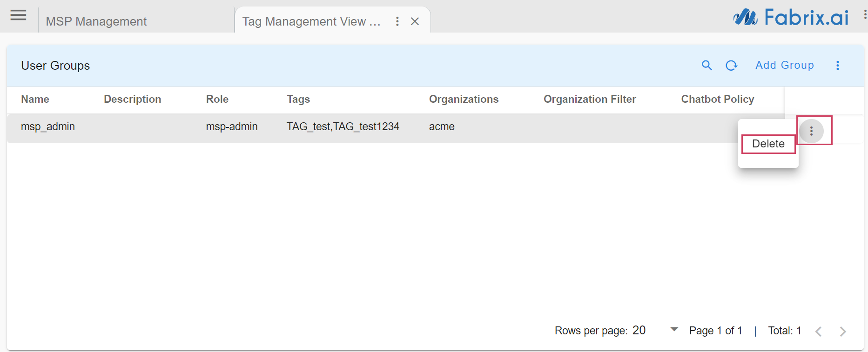Viewport: 868px width, 352px height.
Task: Open the hamburger navigation menu
Action: coord(18,15)
